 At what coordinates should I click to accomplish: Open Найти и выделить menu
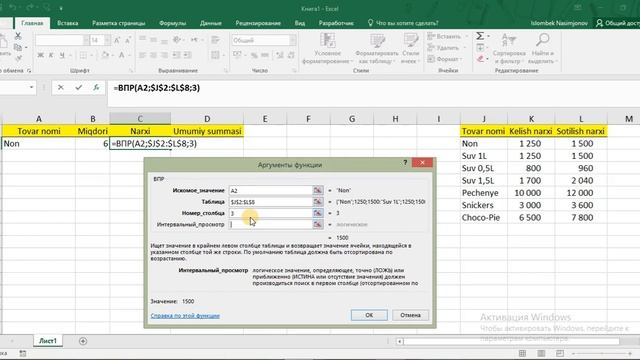coord(542,49)
